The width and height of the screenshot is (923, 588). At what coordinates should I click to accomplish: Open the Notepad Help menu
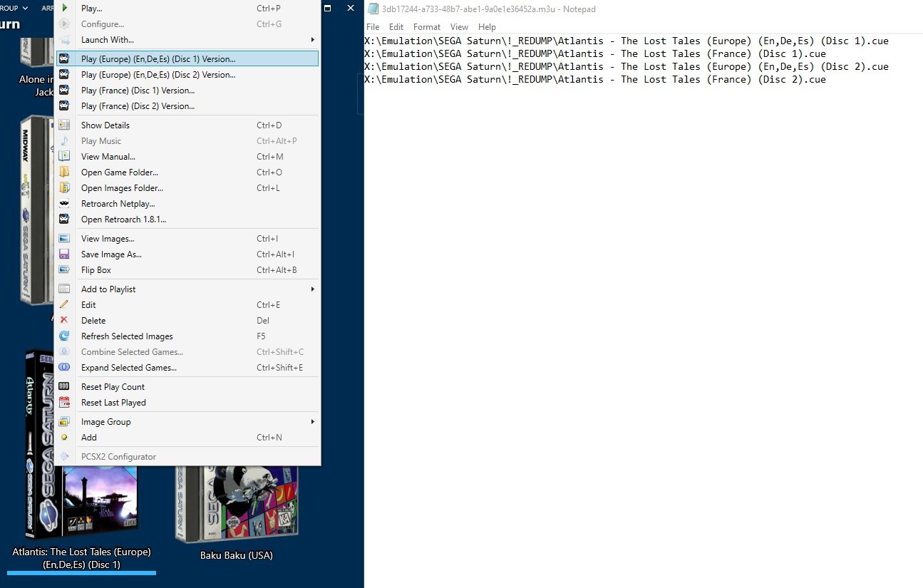pos(488,27)
